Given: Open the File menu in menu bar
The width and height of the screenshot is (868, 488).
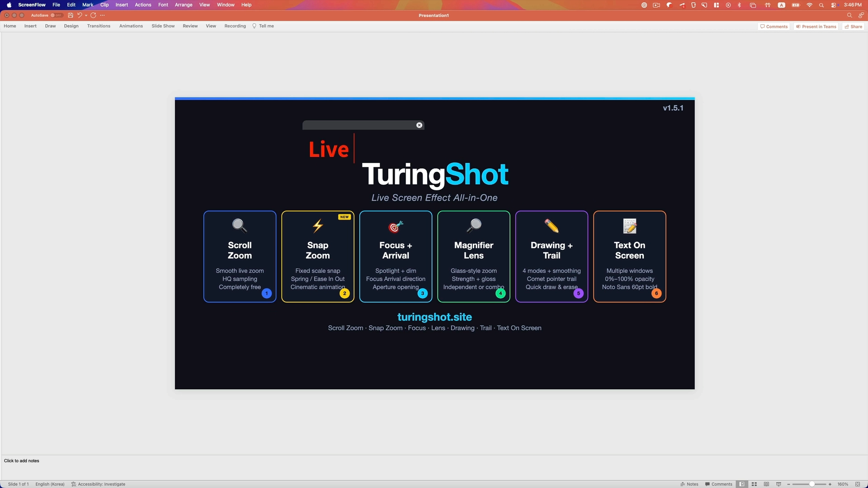Looking at the screenshot, I should point(56,5).
